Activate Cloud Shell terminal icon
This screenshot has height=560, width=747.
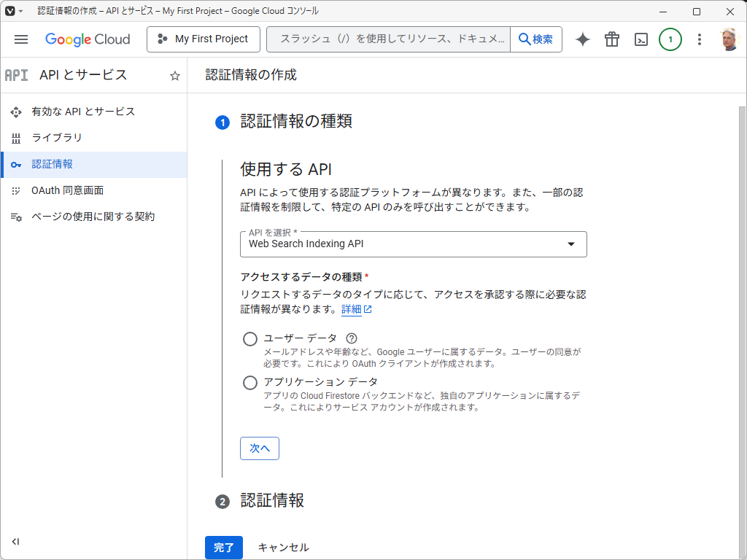(640, 39)
